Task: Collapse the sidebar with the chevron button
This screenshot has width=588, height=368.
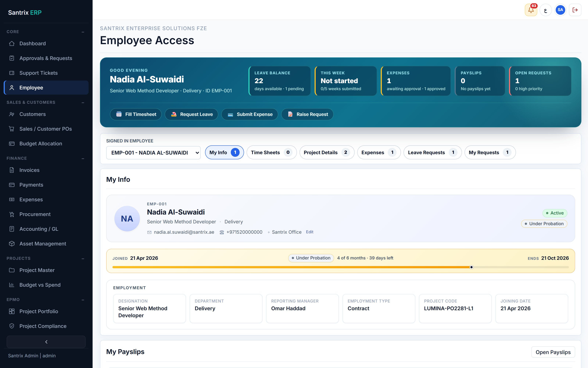Action: (46, 342)
